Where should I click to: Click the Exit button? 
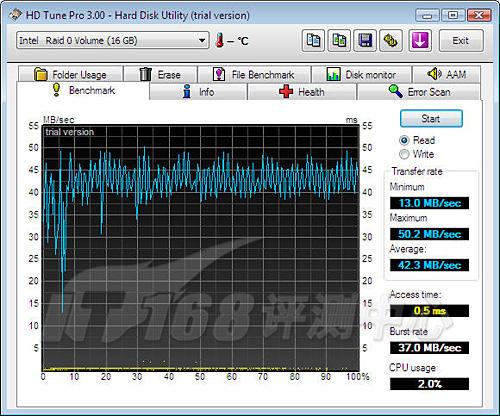461,41
